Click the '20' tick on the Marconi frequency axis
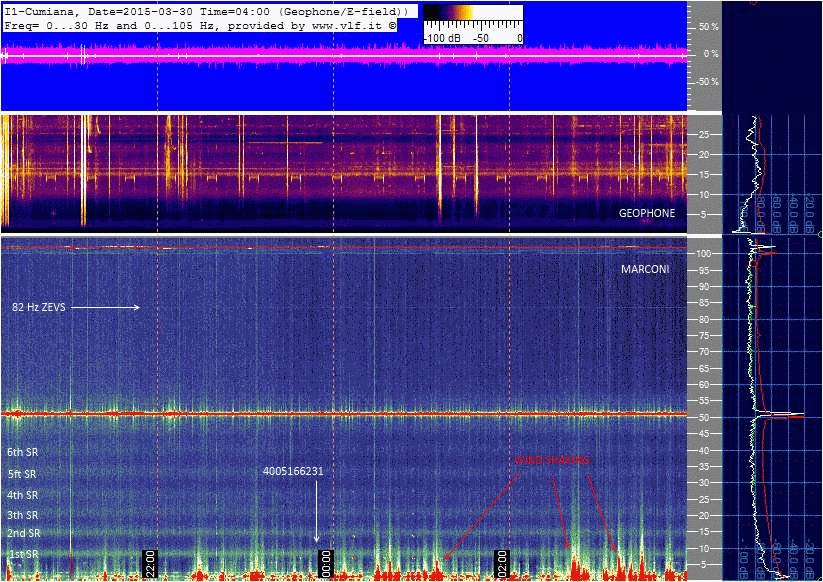 [x=704, y=516]
